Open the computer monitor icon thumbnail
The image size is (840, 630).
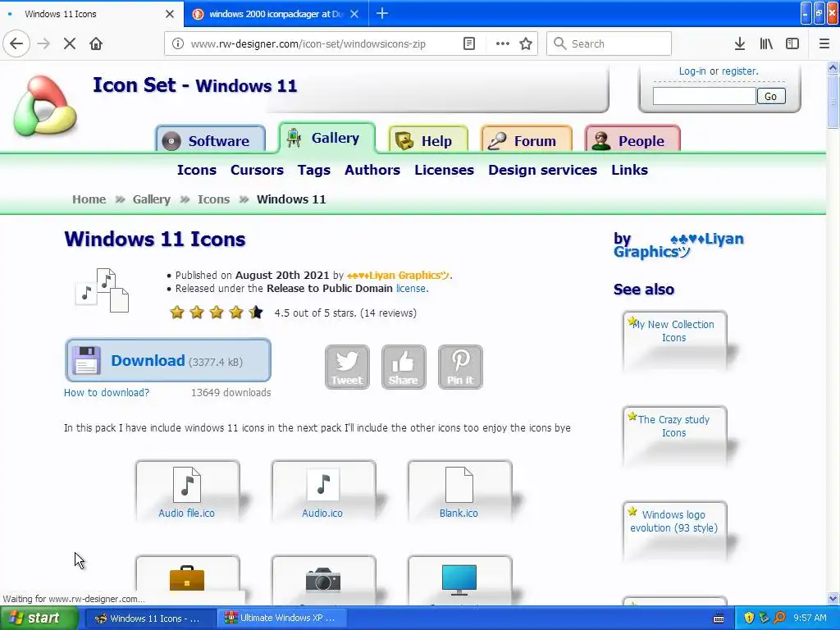(x=459, y=580)
